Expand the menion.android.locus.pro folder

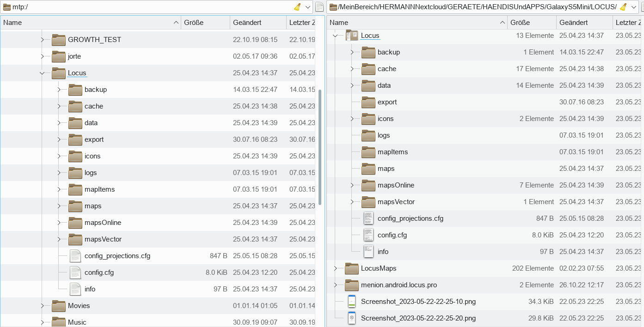pyautogui.click(x=335, y=285)
